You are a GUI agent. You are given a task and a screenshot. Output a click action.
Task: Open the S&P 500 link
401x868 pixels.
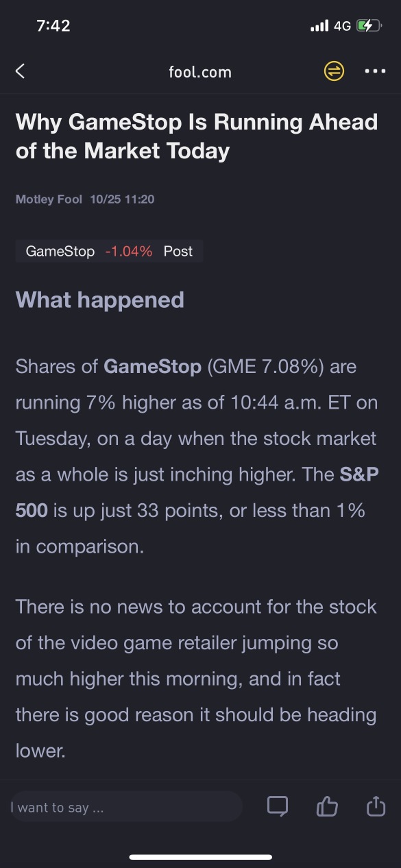(x=197, y=492)
